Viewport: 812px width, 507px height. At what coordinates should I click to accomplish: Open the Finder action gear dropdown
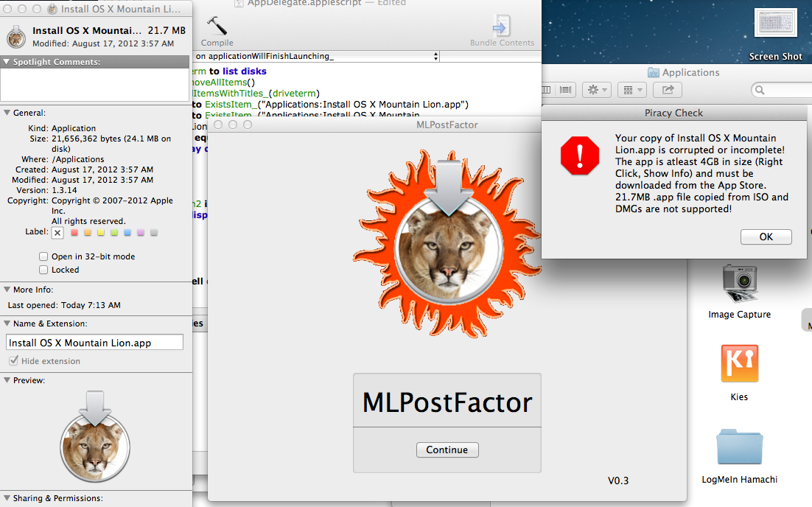(x=597, y=90)
